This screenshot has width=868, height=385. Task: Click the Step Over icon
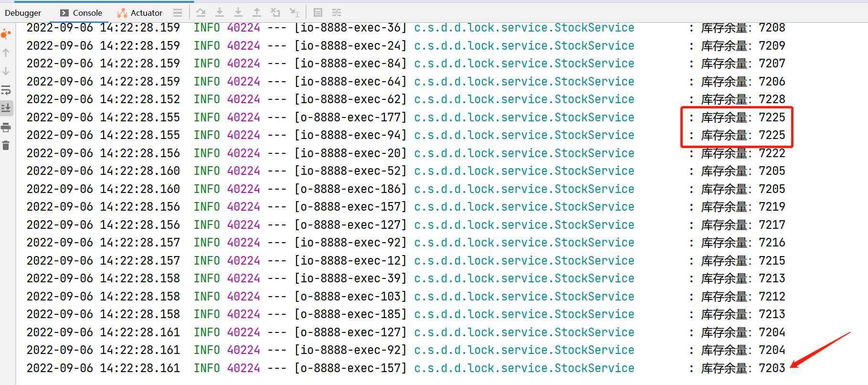click(201, 12)
